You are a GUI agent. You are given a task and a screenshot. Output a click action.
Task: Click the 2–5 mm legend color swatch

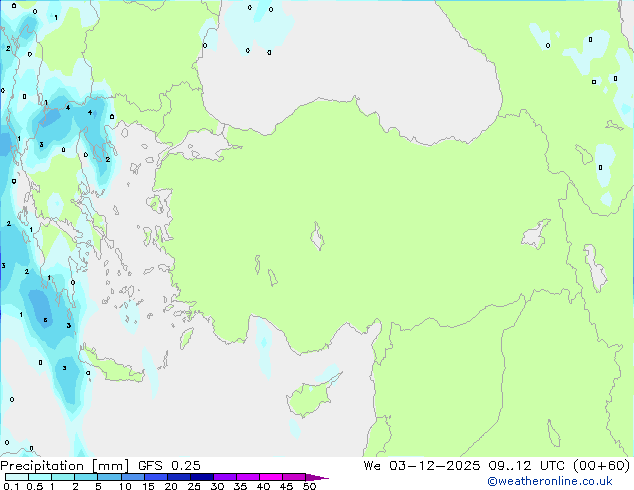point(86,477)
